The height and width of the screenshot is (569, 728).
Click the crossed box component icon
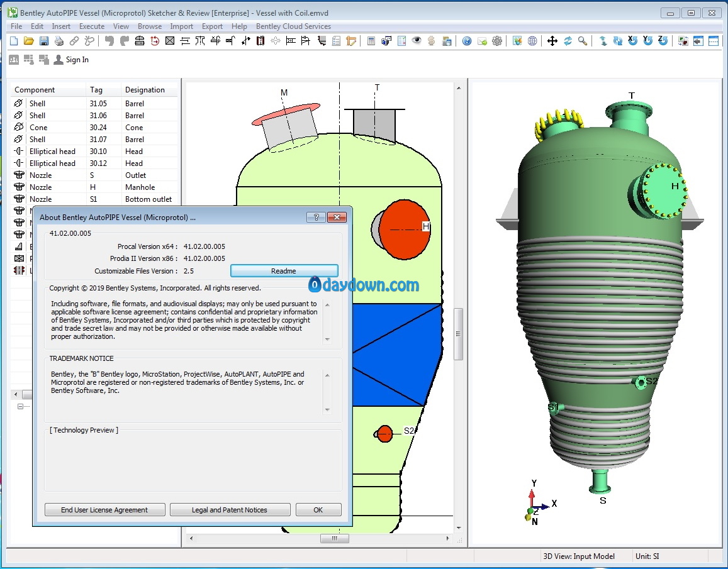click(170, 41)
